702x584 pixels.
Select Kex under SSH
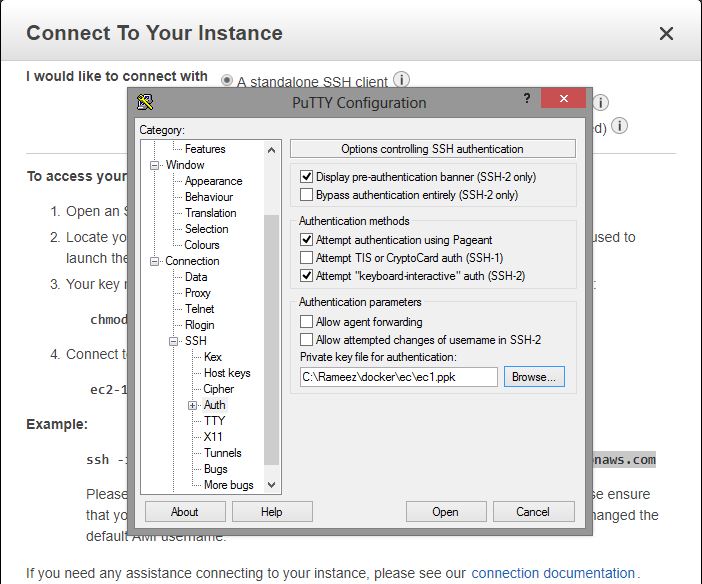[213, 357]
